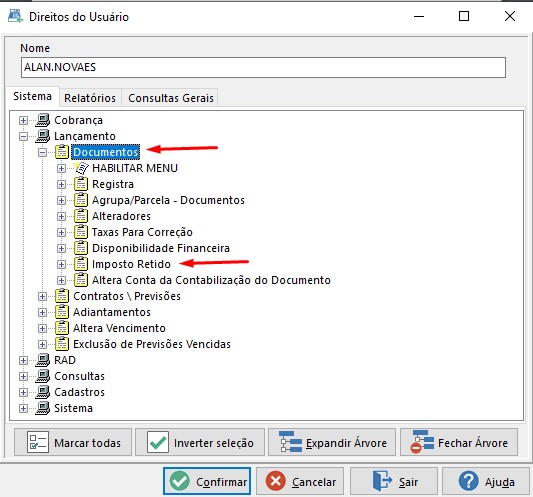
Task: Click the Marcar todas button
Action: [73, 442]
